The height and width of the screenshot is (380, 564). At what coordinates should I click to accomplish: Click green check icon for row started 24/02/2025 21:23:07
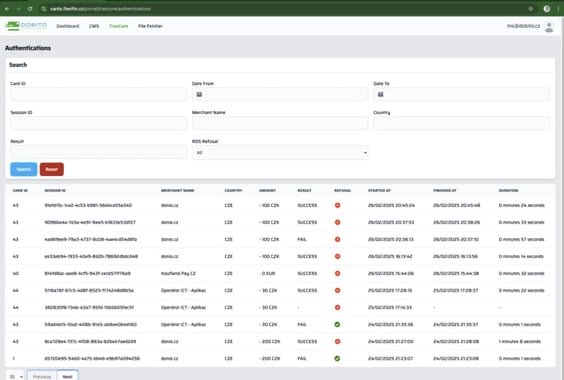coord(337,358)
